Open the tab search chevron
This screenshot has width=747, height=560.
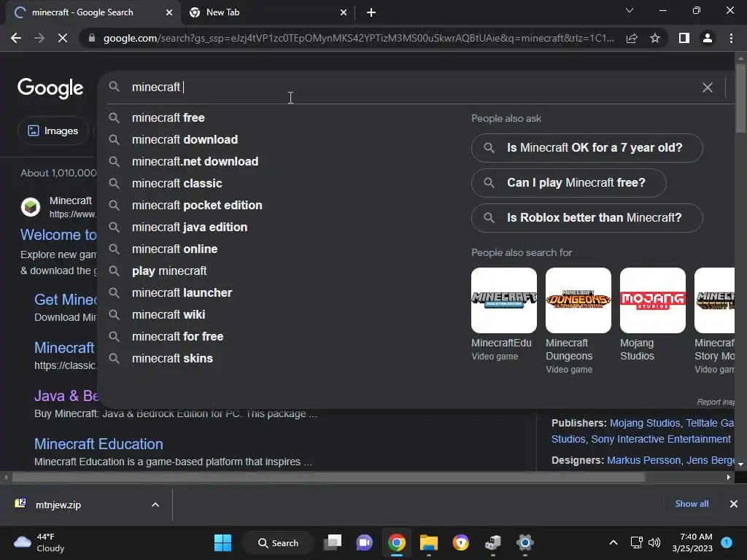[x=630, y=10]
